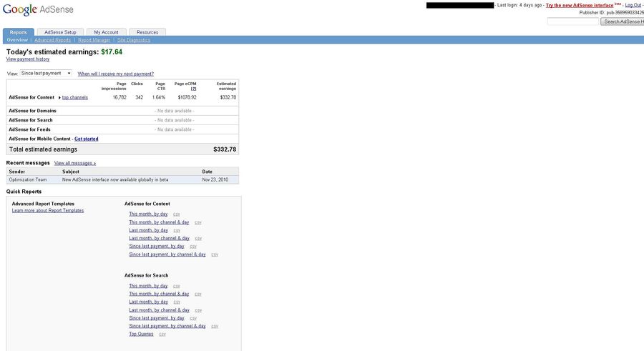
Task: Open Search Since last payment, by channel & day
Action: tap(167, 326)
